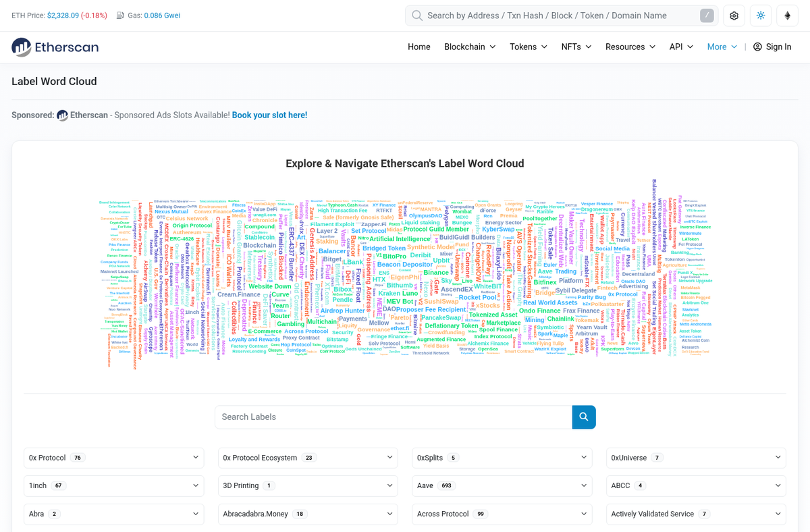Choose "Tokenized Asset" in the word cloud
Image resolution: width=810 pixels, height=532 pixels.
coord(493,315)
